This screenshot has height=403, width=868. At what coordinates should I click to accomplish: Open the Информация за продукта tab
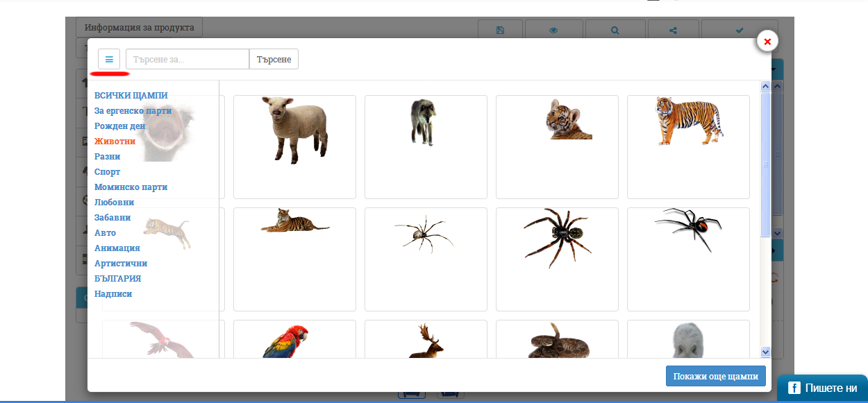[139, 28]
